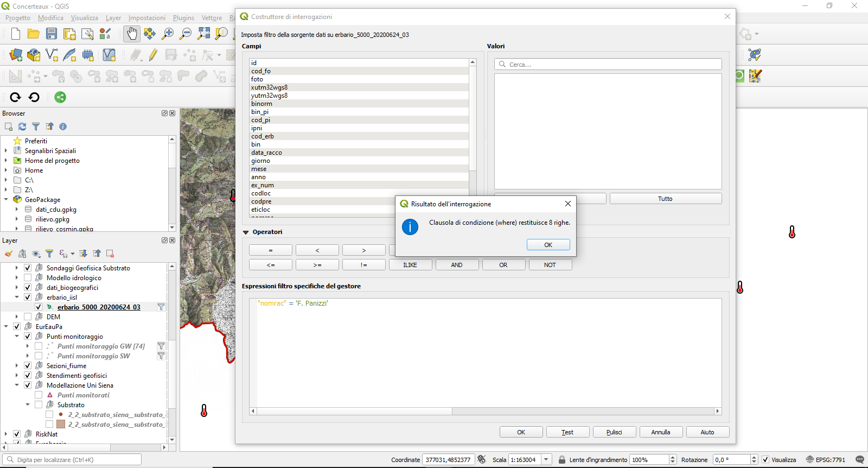Click Browser panel info properties icon
Viewport: 868px width, 468px height.
[63, 127]
